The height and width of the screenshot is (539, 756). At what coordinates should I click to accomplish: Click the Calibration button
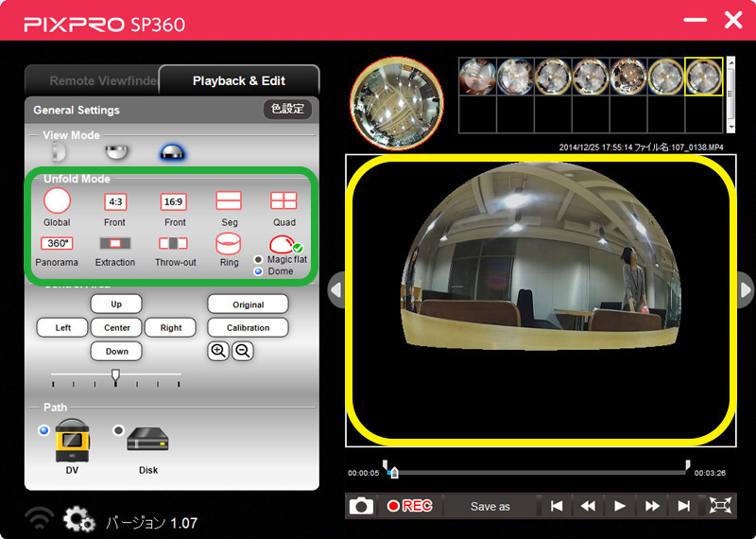click(x=248, y=327)
